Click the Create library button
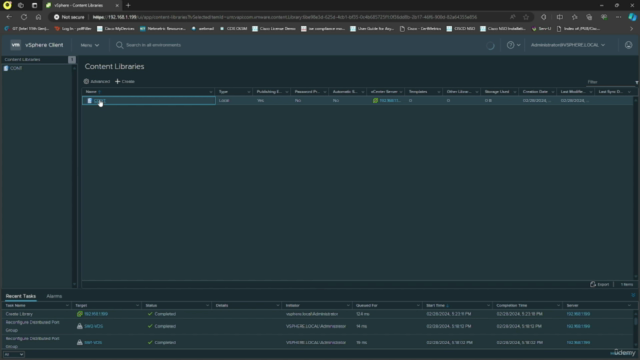The height and width of the screenshot is (360, 640). point(125,82)
